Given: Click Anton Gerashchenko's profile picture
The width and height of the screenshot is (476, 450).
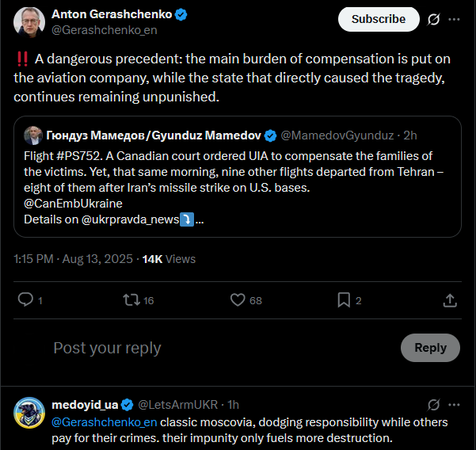Looking at the screenshot, I should [x=29, y=21].
